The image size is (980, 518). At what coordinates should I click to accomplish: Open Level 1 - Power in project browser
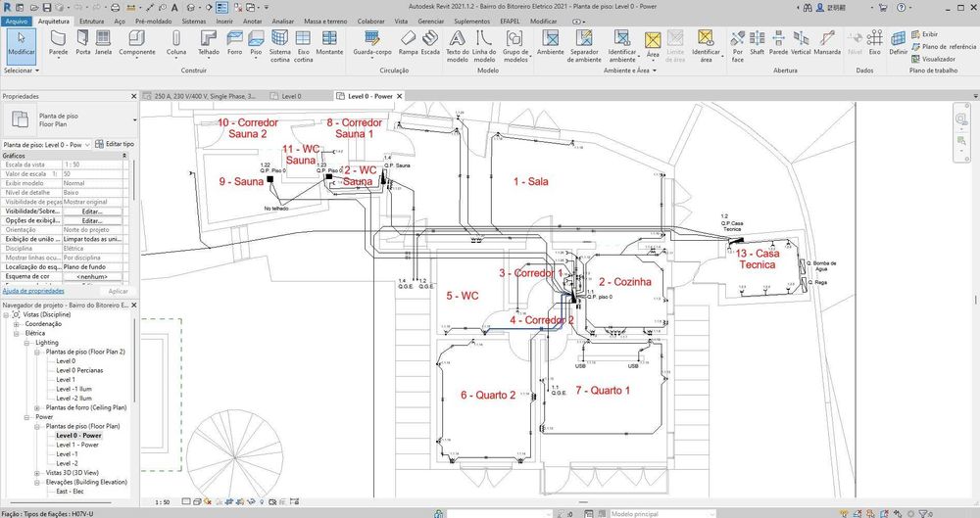coord(77,445)
